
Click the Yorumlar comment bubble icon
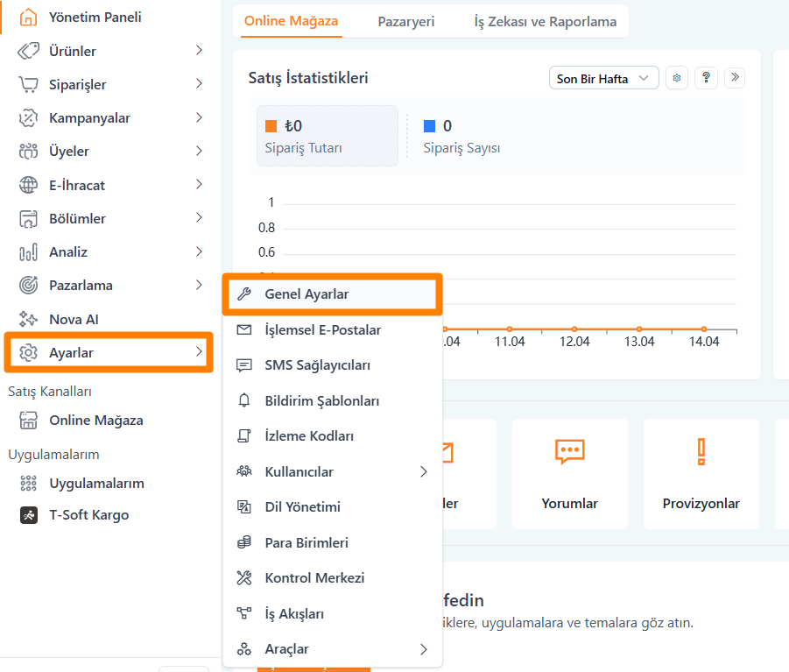click(569, 452)
